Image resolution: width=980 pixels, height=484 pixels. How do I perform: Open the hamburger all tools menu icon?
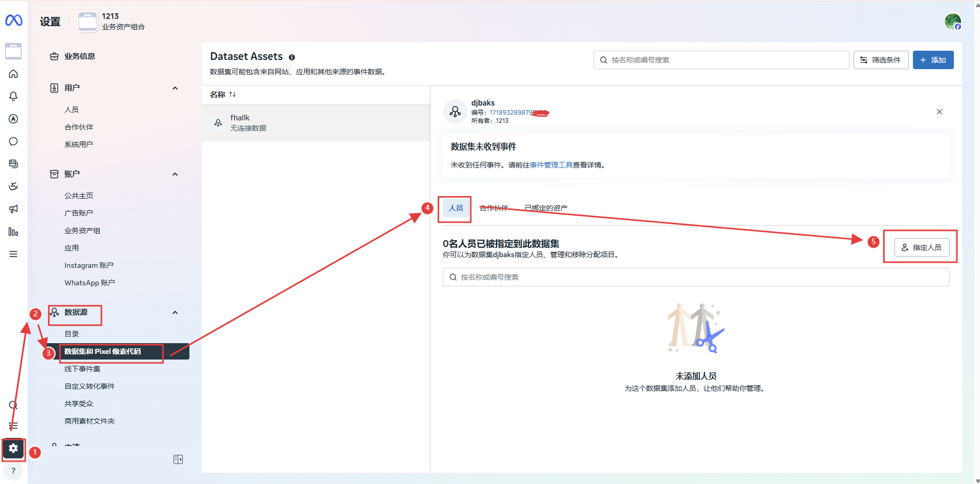[13, 254]
